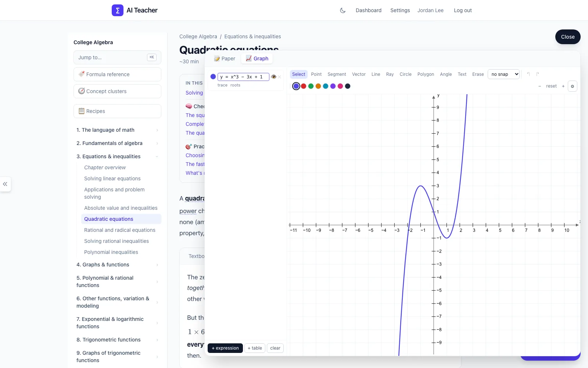Select the Erase tool
588x368 pixels.
[478, 74]
